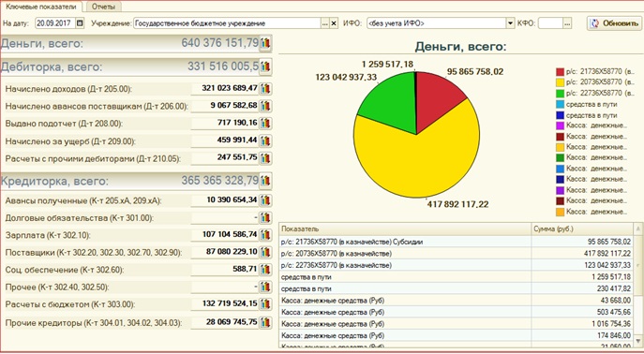Image resolution: width=644 pixels, height=354 pixels.
Task: Click the Показатель column header
Action: point(405,229)
